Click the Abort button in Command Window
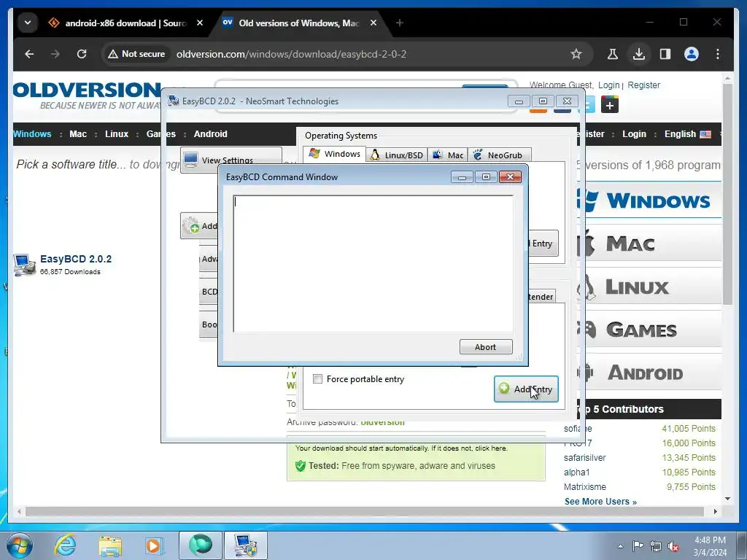The height and width of the screenshot is (560, 747). 485,347
